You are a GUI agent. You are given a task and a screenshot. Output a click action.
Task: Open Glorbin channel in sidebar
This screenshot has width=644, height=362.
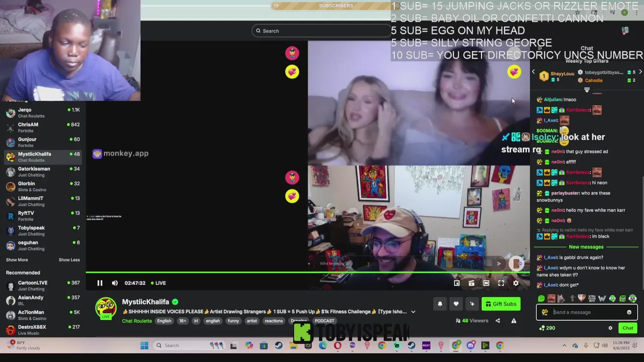(x=43, y=186)
